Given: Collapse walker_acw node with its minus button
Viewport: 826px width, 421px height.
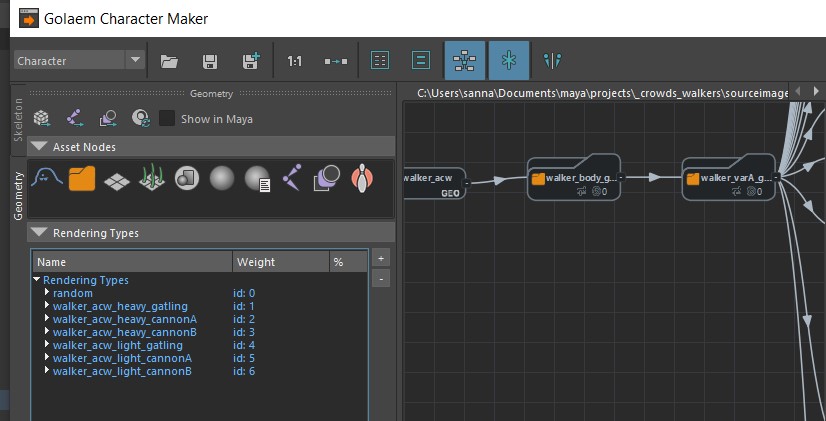Looking at the screenshot, I should (467, 183).
